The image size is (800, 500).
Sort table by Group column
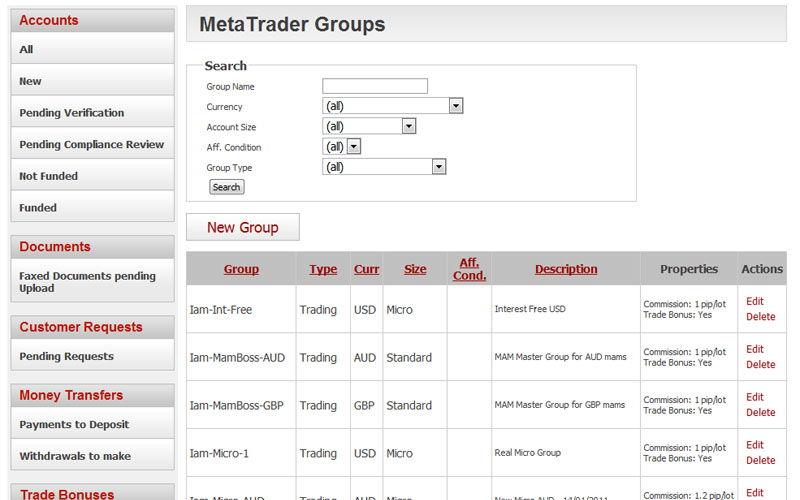(x=241, y=269)
